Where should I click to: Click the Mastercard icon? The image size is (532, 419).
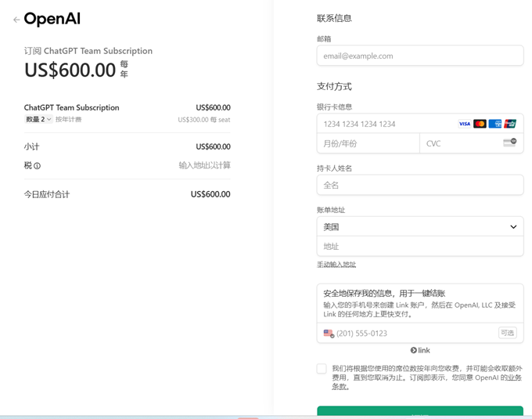tap(480, 124)
